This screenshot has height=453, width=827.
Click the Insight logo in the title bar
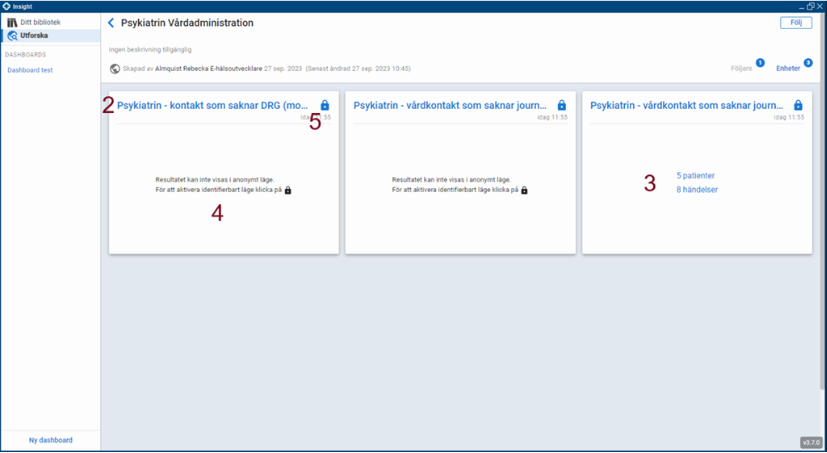click(6, 6)
